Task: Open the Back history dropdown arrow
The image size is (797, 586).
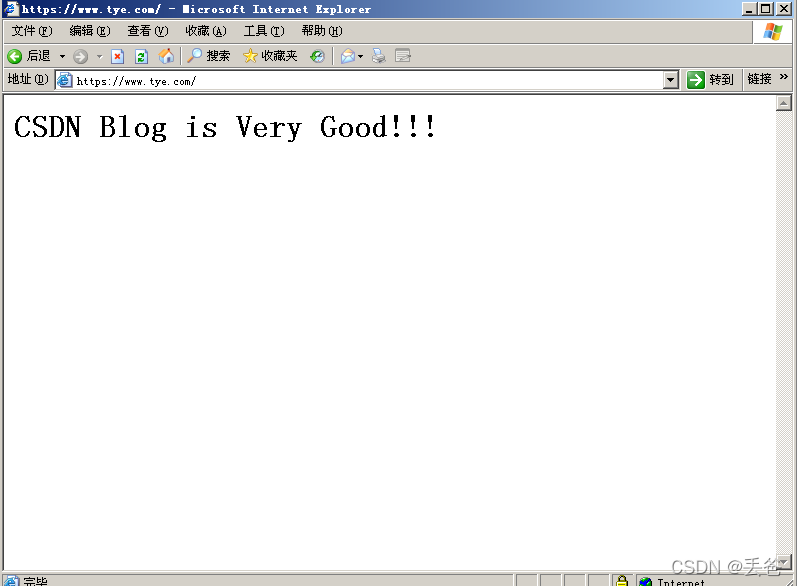Action: coord(62,56)
